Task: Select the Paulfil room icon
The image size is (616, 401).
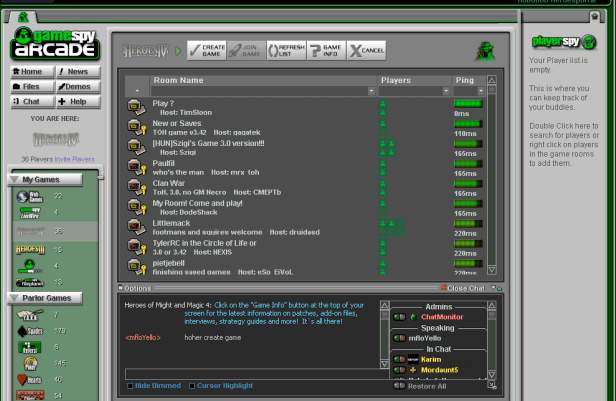Action: tap(136, 167)
